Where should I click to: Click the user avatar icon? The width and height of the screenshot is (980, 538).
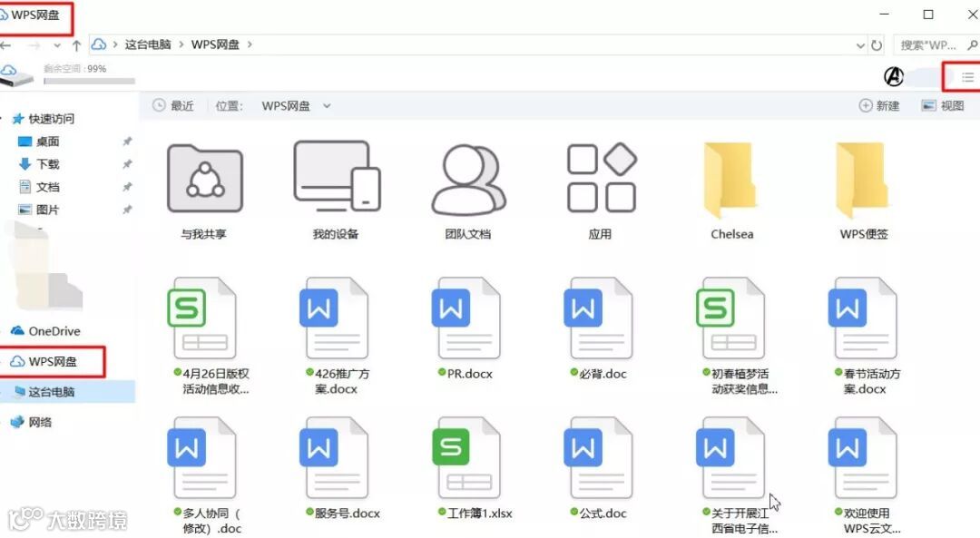point(894,76)
